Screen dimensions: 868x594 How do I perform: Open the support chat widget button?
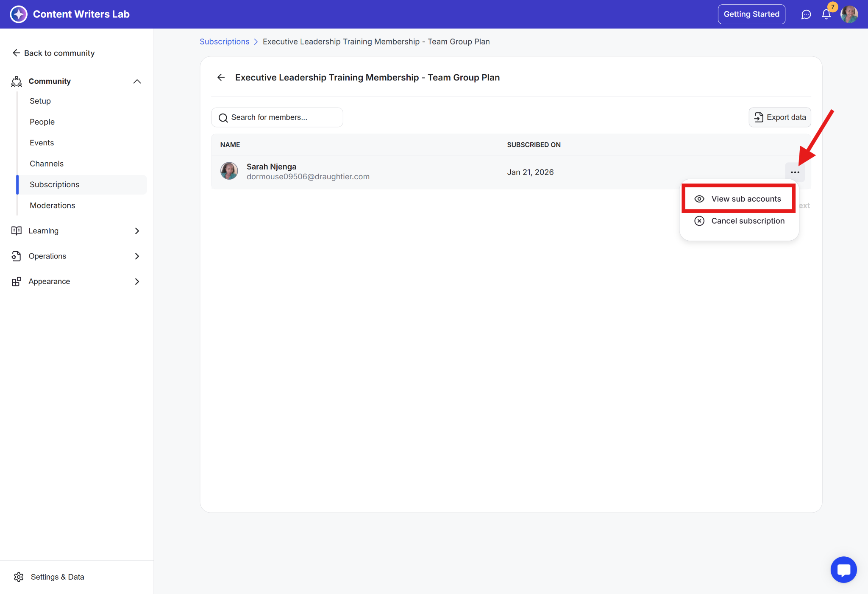click(x=843, y=569)
